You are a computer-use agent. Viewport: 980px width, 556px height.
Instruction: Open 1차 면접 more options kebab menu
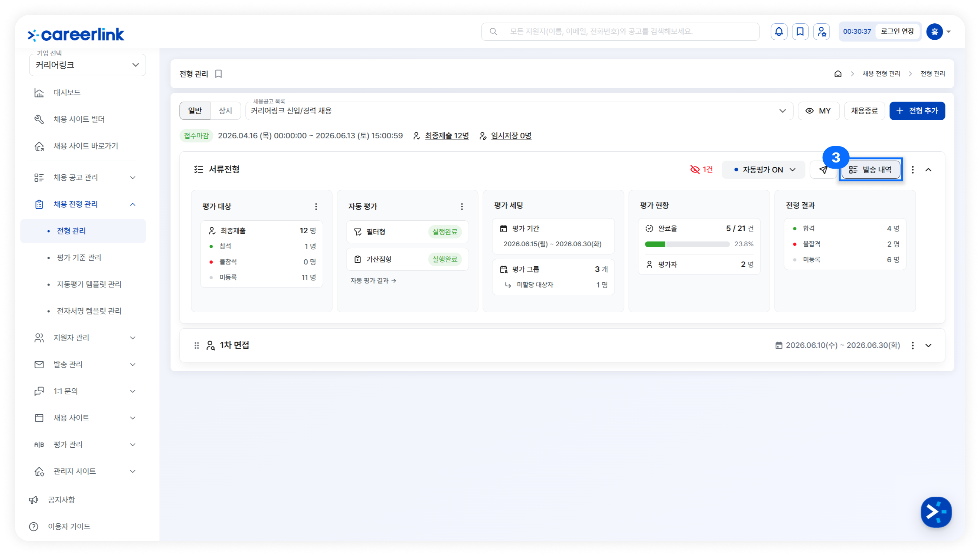[x=913, y=346]
